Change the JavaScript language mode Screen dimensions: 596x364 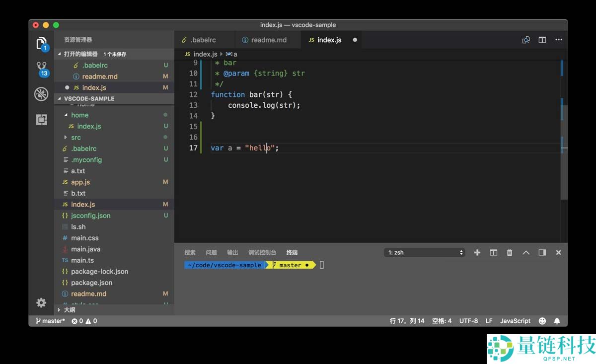pos(515,321)
